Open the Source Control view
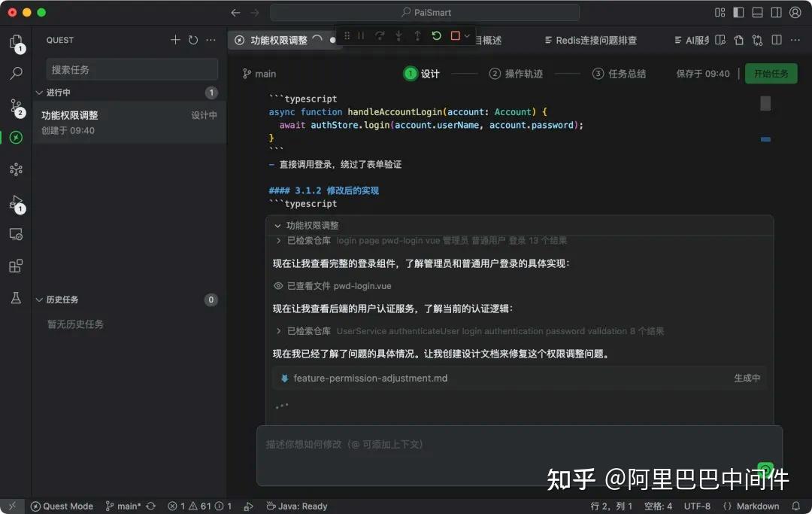Image resolution: width=812 pixels, height=514 pixels. point(15,105)
